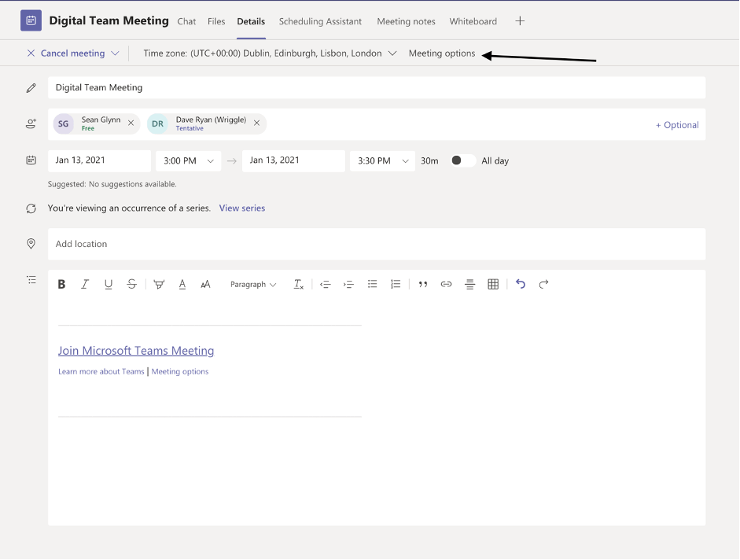Insert a horizontal rule line
Screen dimensions: 740x560
coord(469,284)
